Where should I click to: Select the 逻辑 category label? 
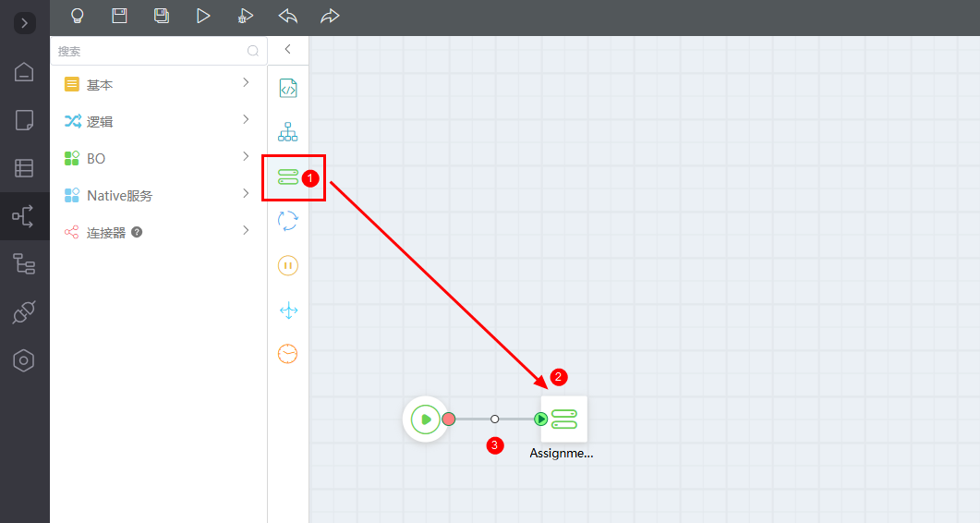(100, 122)
